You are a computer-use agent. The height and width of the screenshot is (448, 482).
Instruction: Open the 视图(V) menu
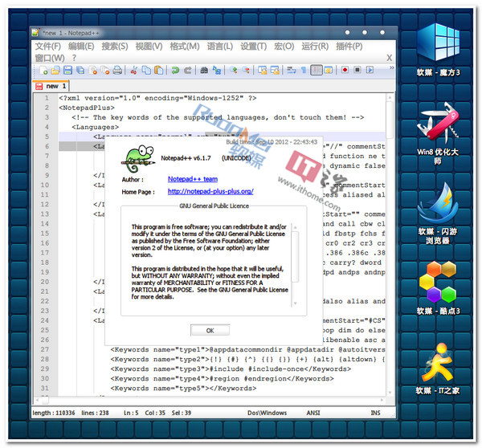click(149, 47)
